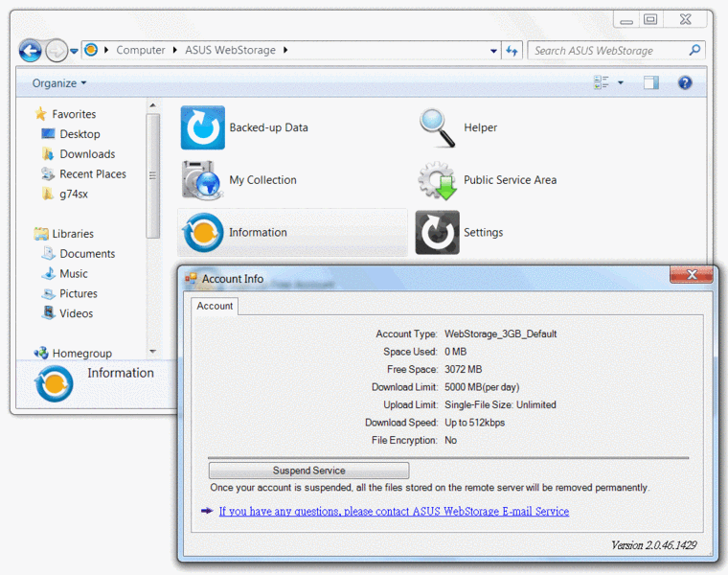Screen dimensions: 728x575
Task: Expand the arrow after Computer breadcrumb
Action: (x=175, y=50)
